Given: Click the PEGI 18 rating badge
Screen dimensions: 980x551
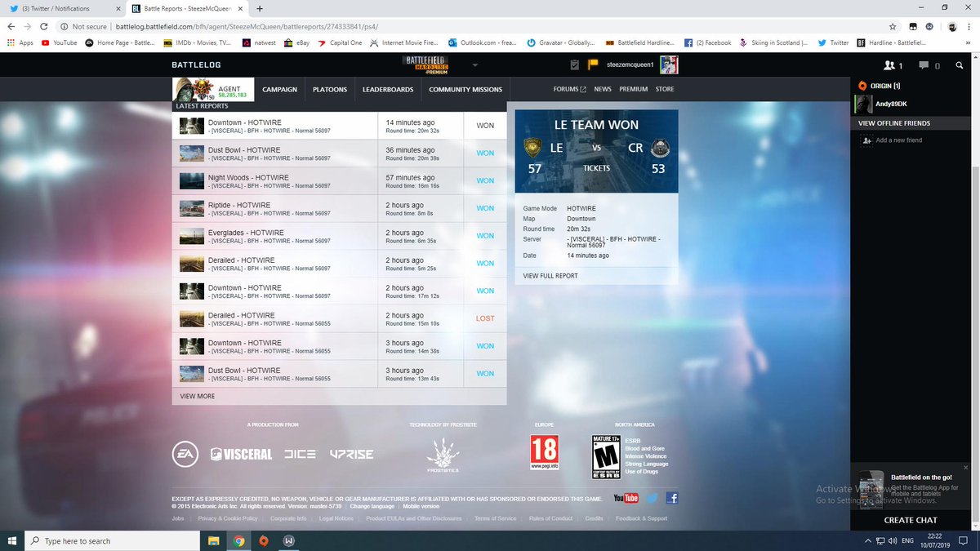Looking at the screenshot, I should [544, 452].
